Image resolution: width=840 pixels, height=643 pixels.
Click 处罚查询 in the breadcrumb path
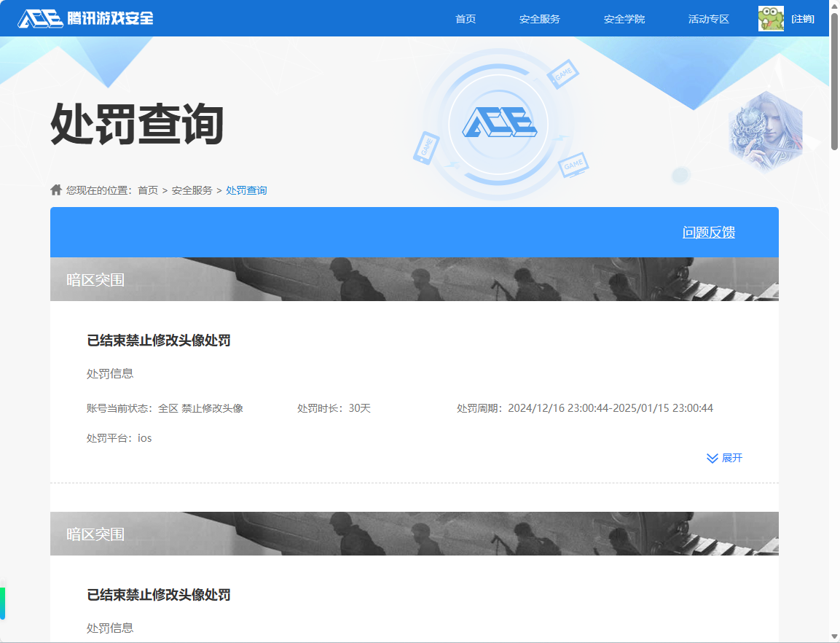tap(246, 190)
